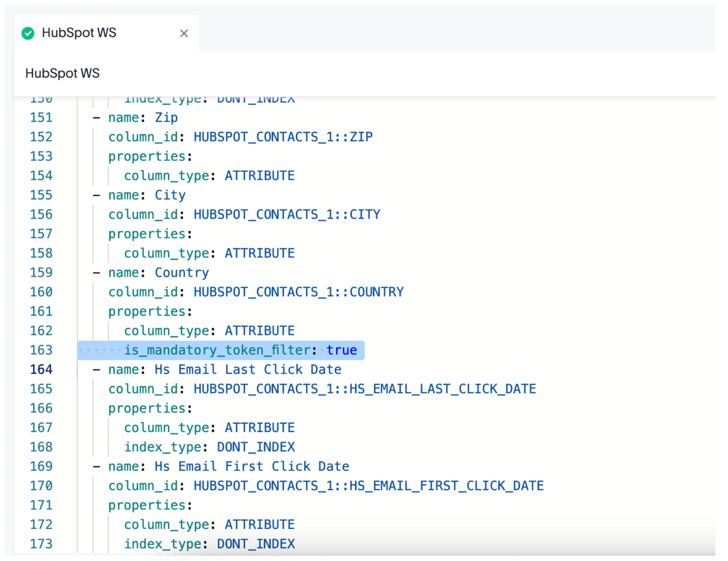This screenshot has width=728, height=561.
Task: Click the green checkmark status icon
Action: 28,33
